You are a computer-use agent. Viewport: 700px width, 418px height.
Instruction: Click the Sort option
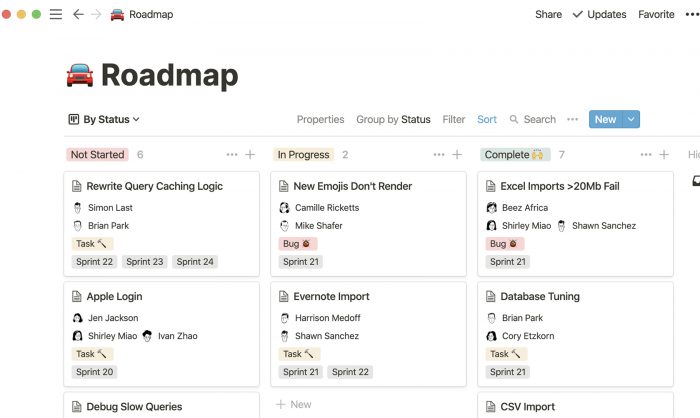(x=487, y=119)
